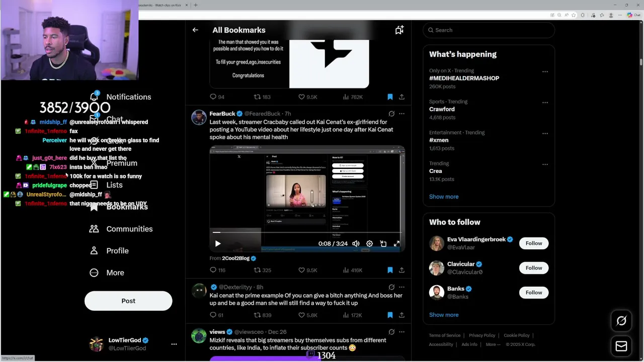The width and height of the screenshot is (644, 362).
Task: Show more trends under What's happening
Action: 444,197
